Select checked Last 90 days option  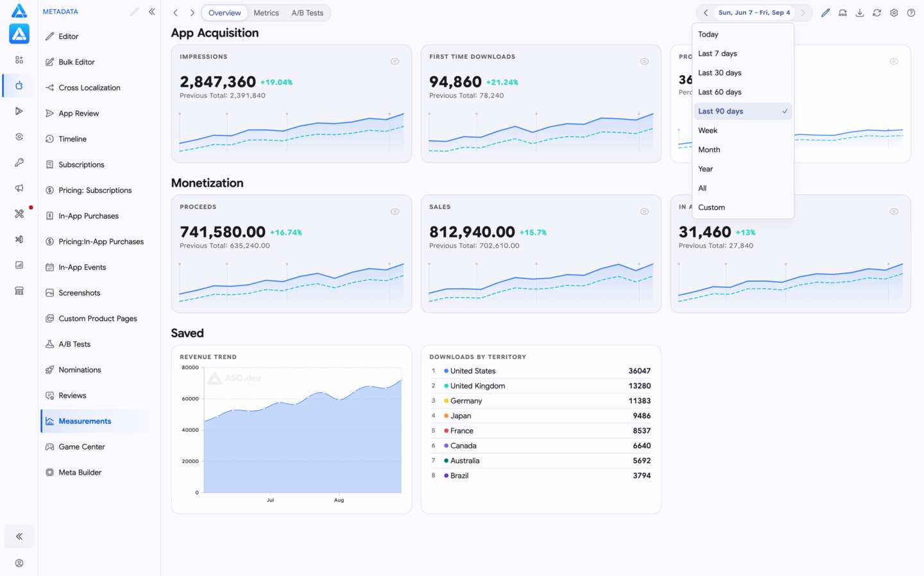[x=743, y=112]
